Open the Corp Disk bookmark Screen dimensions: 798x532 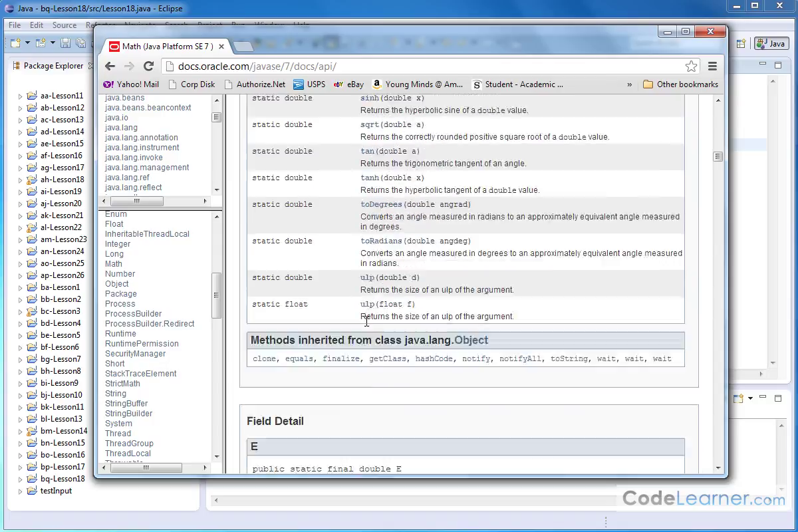[x=192, y=84]
